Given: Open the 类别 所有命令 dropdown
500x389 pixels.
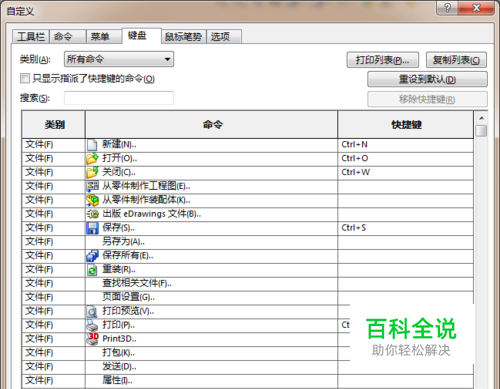Looking at the screenshot, I should pos(119,59).
